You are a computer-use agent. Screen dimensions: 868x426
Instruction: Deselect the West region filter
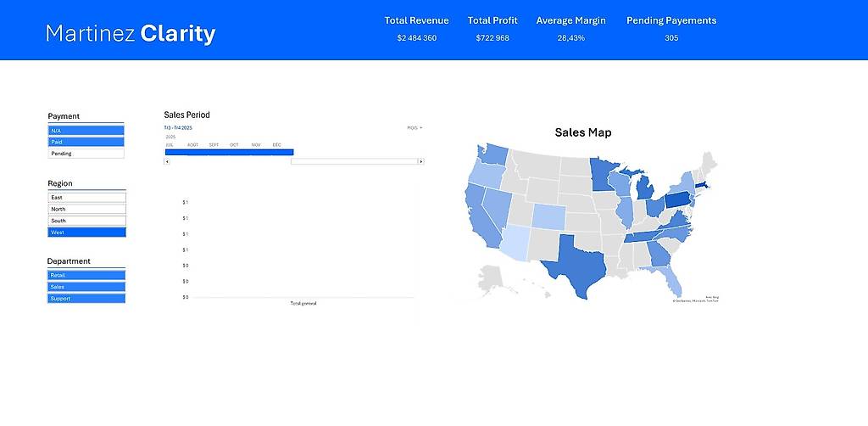[87, 233]
